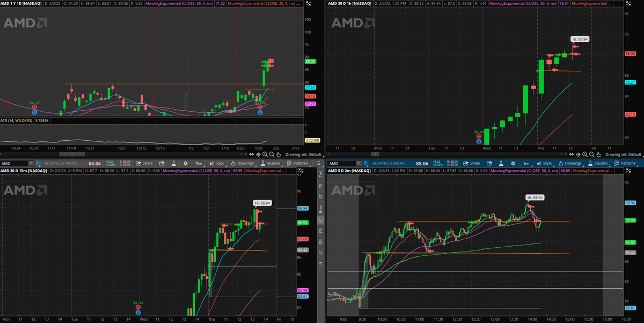Viewport: 644px width, 323px height.
Task: Click the flask icon in the 15m chart toolbar
Action: (x=174, y=163)
